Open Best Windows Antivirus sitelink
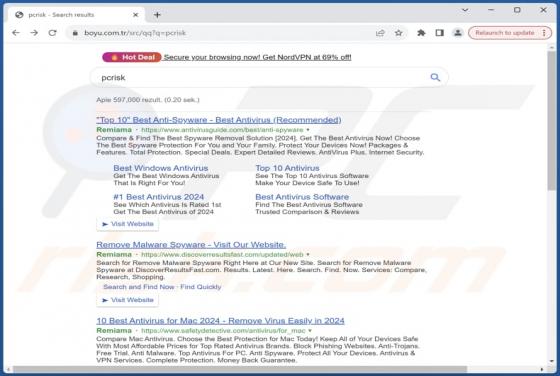 pos(161,168)
